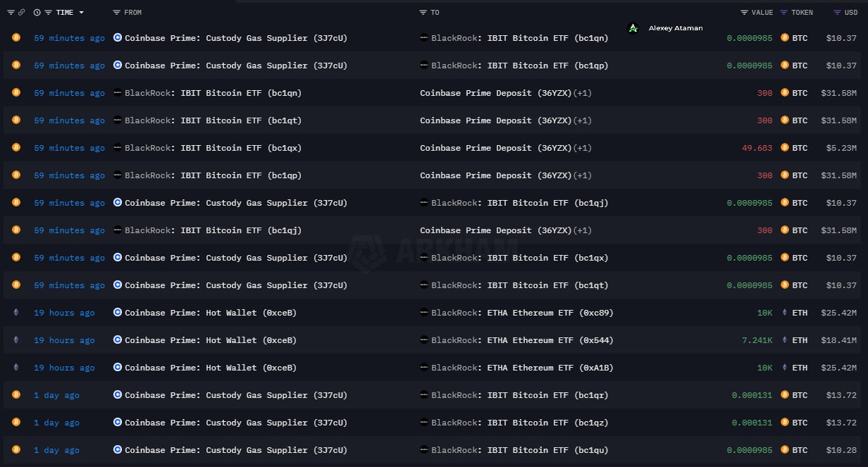Click the ETH token icon in the $18.41M row
The height and width of the screenshot is (467, 868).
(x=785, y=340)
